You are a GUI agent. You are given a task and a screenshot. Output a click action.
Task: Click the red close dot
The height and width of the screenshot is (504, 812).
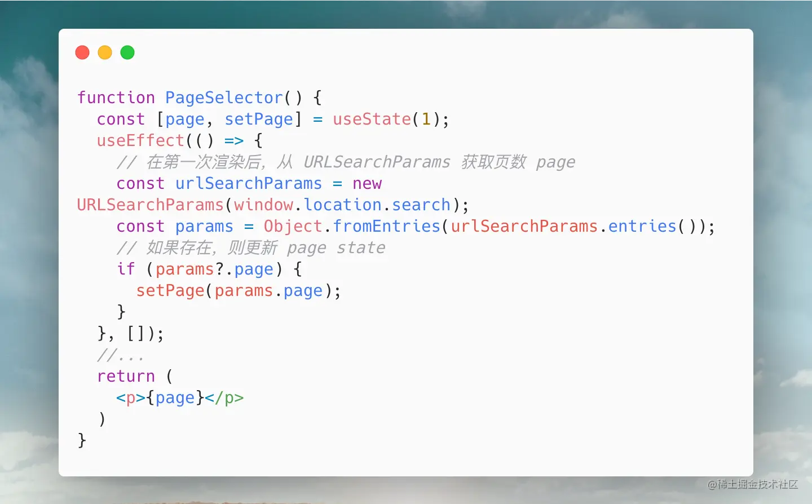[82, 52]
